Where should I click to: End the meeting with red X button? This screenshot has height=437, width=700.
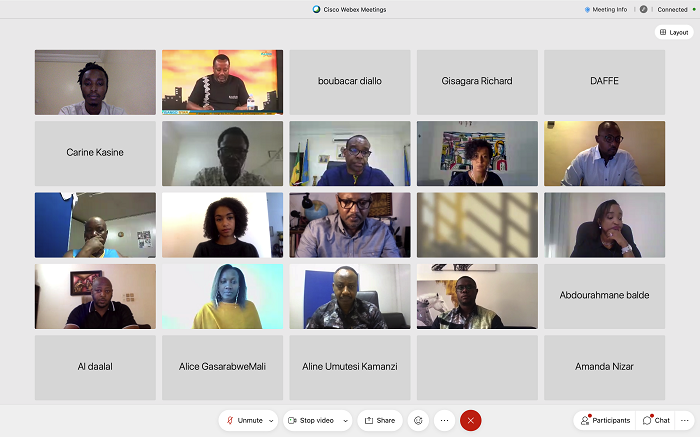pyautogui.click(x=471, y=420)
